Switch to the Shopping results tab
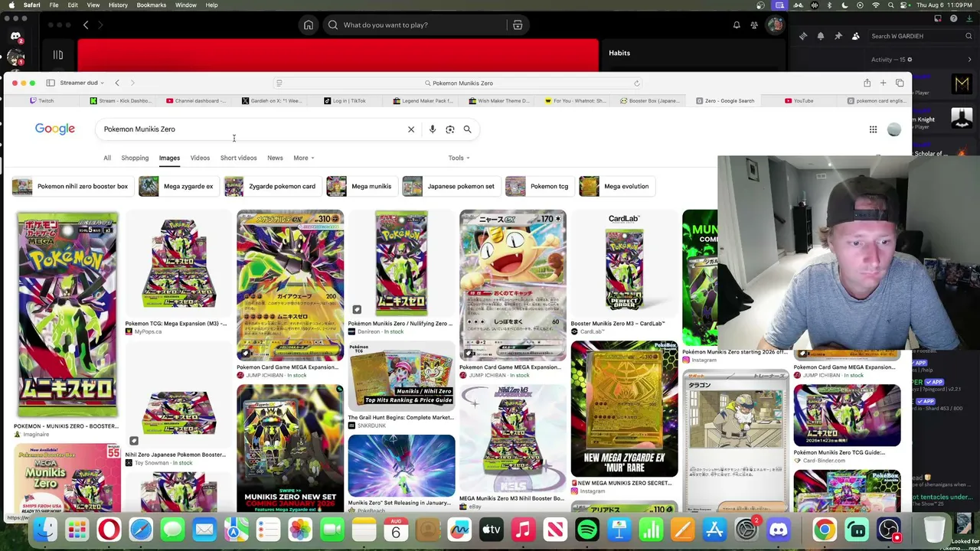Viewport: 980px width, 551px height. [x=135, y=158]
